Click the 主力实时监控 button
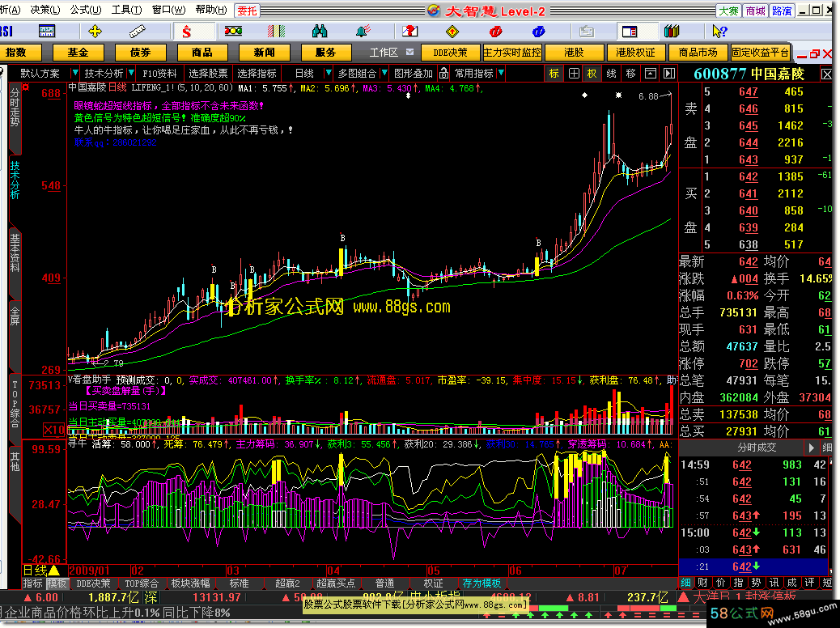The image size is (840, 628). [x=512, y=53]
